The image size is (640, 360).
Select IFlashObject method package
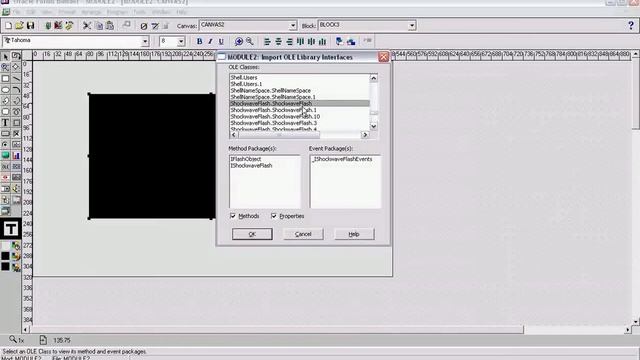(x=246, y=159)
